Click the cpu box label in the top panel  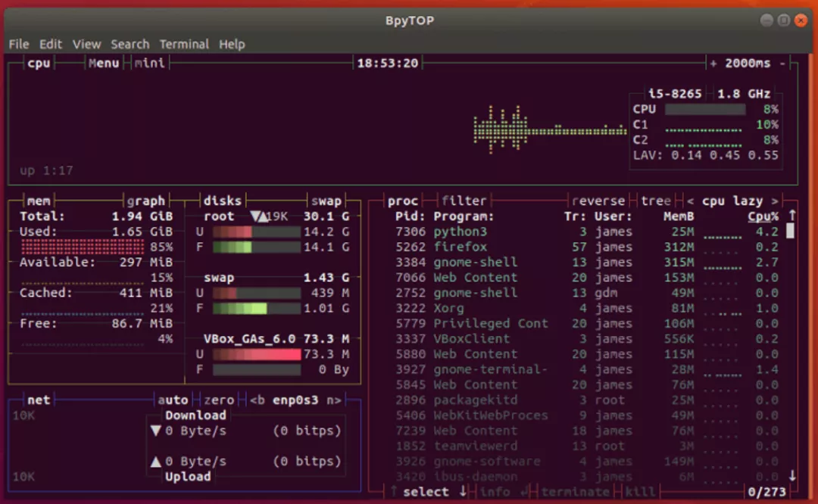[38, 63]
